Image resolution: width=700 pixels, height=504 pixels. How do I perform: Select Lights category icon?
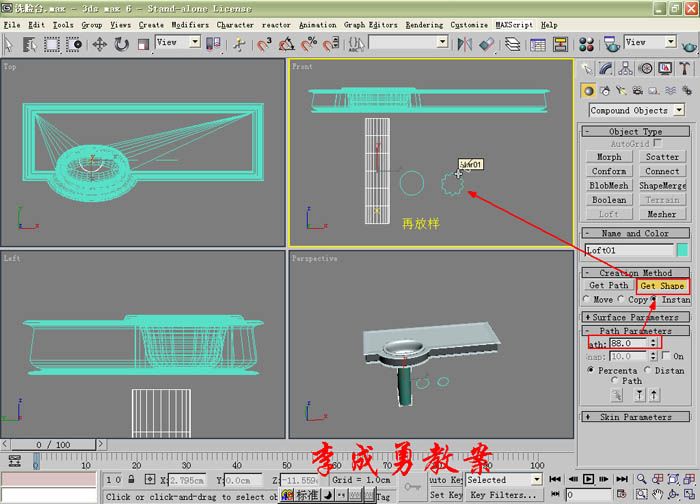[621, 91]
